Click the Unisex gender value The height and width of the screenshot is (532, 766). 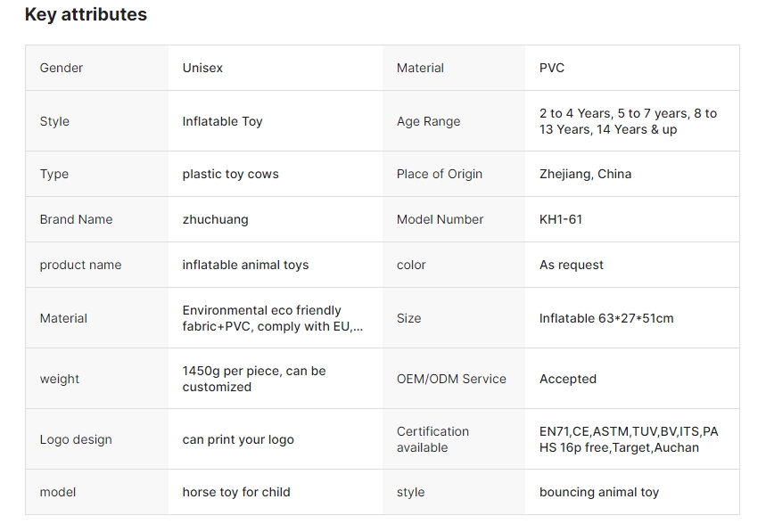pos(202,68)
